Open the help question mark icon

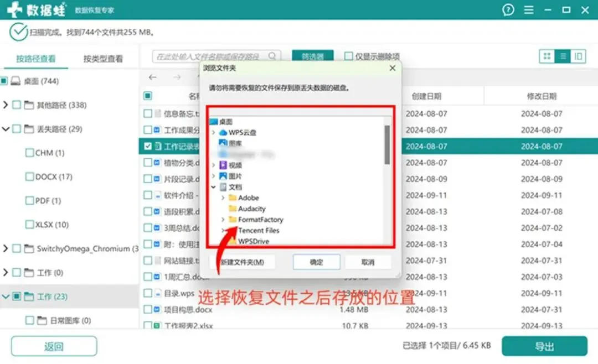(508, 9)
